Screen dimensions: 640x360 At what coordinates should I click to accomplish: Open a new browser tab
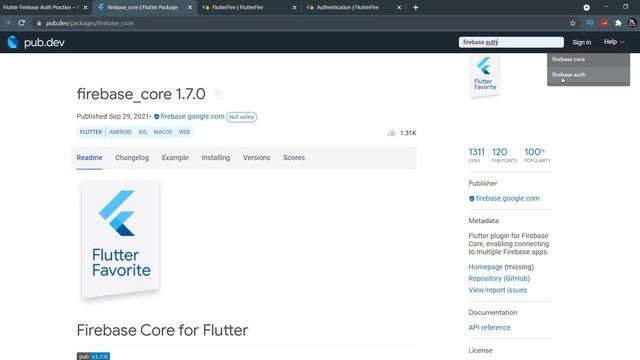pos(416,7)
